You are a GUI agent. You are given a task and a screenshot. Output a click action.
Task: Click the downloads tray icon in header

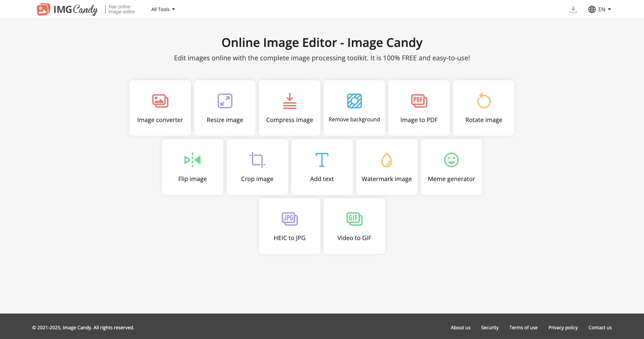[573, 9]
